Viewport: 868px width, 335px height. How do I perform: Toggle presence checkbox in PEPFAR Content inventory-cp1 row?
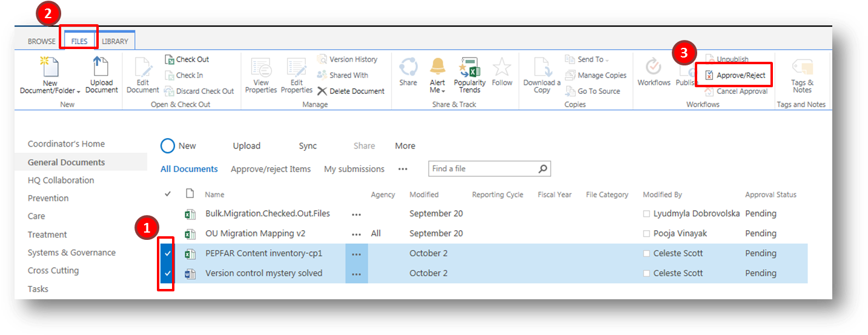(x=646, y=254)
